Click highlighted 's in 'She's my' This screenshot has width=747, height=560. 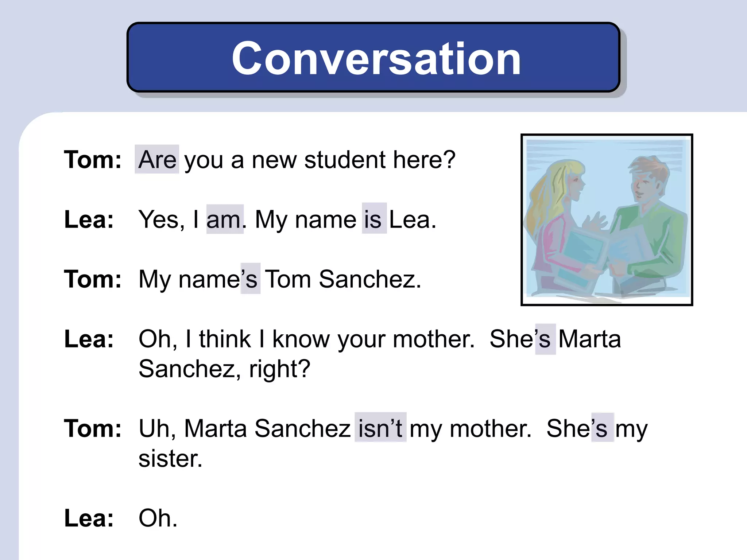(603, 427)
